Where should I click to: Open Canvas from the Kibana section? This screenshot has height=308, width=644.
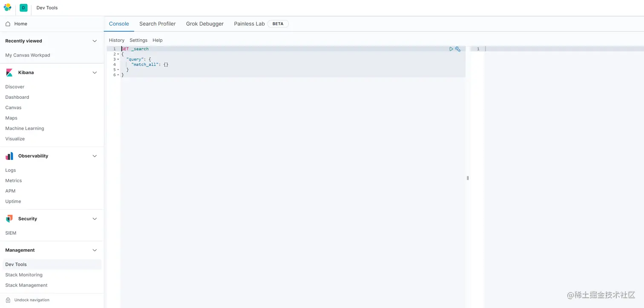point(13,108)
